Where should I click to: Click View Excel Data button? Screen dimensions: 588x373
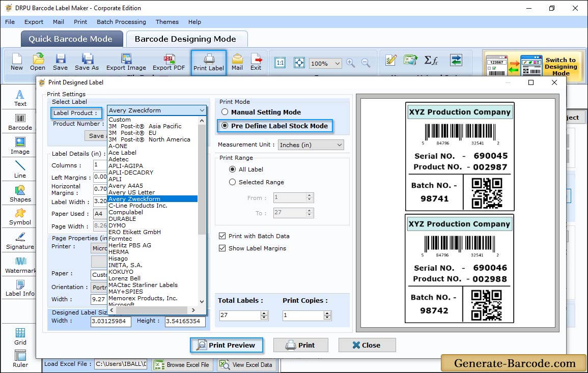click(246, 364)
